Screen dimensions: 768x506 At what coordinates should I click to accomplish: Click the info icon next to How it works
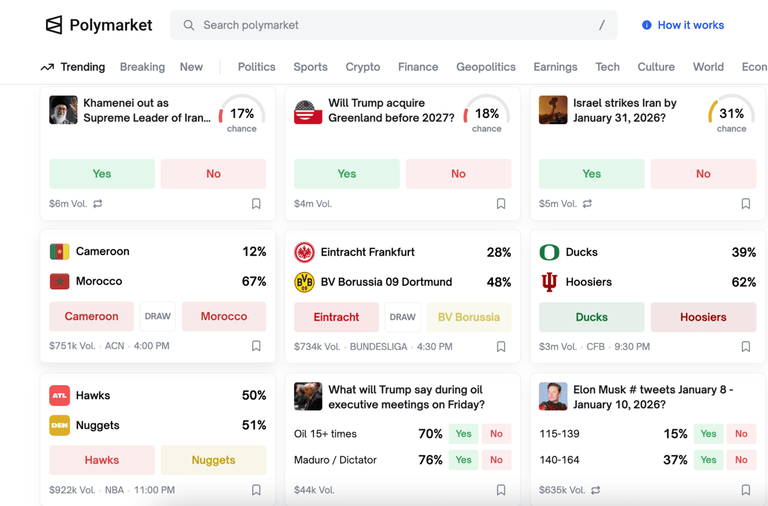pyautogui.click(x=647, y=25)
